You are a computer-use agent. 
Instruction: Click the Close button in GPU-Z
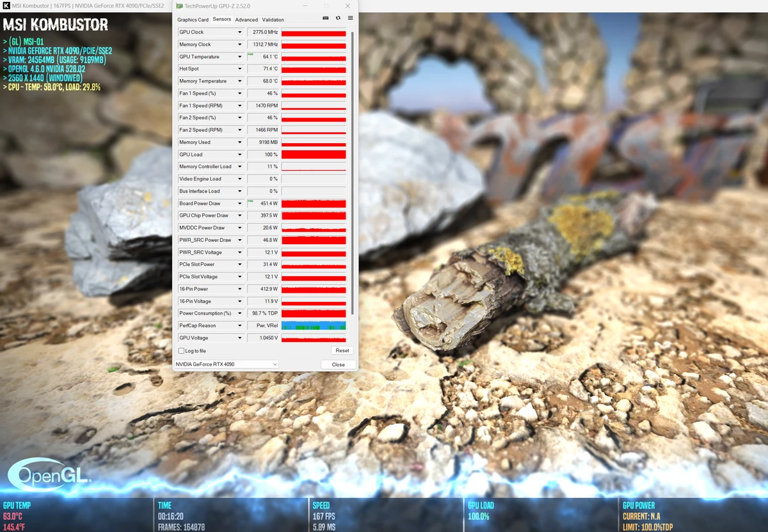click(x=339, y=364)
